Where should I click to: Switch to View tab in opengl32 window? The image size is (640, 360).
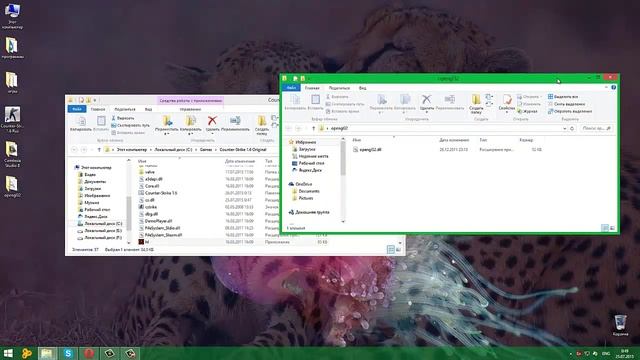pyautogui.click(x=362, y=88)
